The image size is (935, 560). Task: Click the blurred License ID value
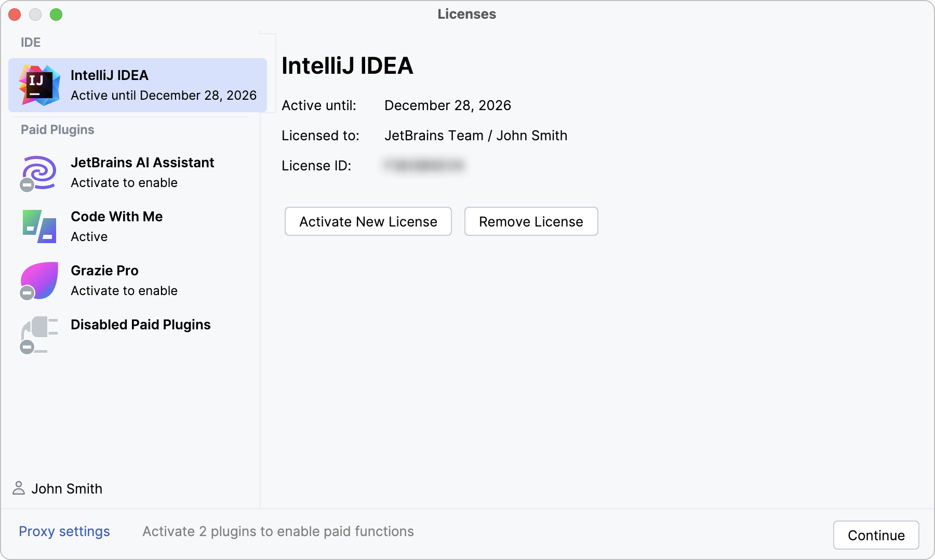[x=424, y=165]
